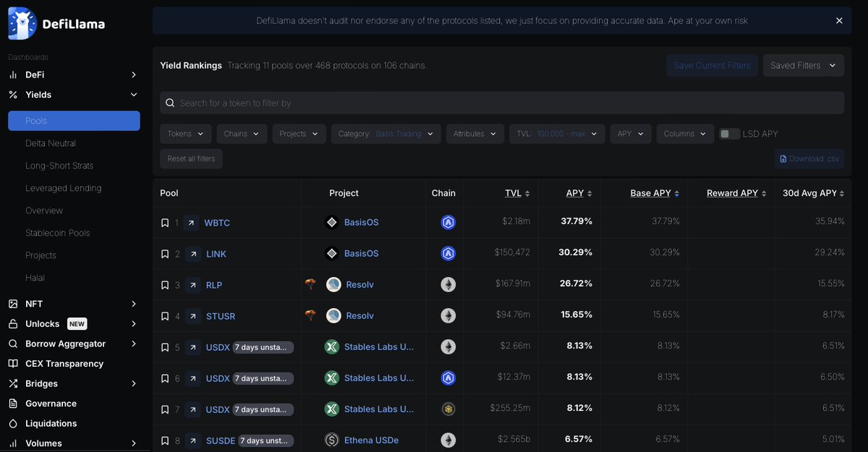Dismiss the disclaimer banner
This screenshot has height=452, width=868.
point(839,21)
